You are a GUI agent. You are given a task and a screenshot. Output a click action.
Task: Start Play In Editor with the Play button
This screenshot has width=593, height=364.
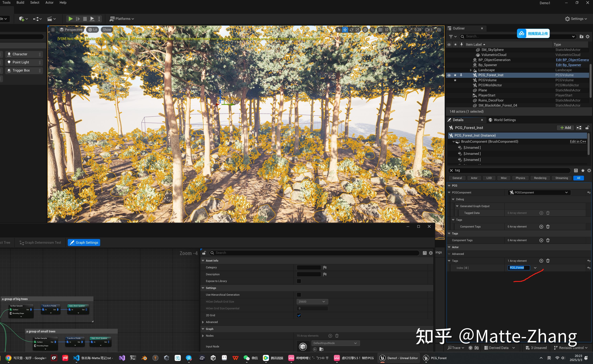click(x=70, y=19)
